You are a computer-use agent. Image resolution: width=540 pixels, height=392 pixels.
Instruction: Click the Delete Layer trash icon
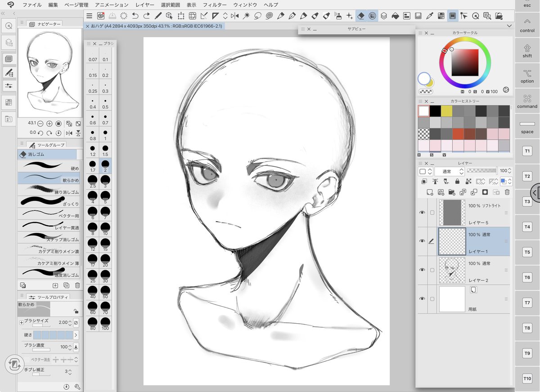point(507,192)
